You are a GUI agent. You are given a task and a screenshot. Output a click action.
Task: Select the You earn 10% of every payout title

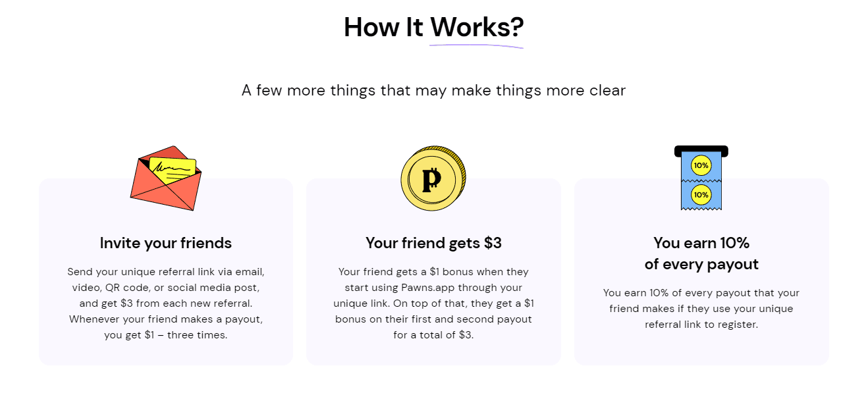(x=701, y=253)
